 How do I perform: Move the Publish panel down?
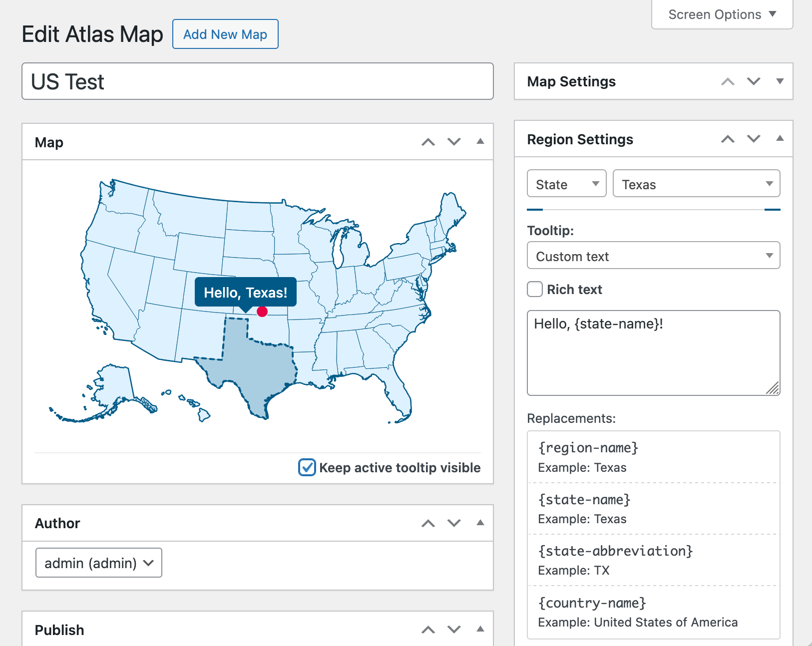click(x=454, y=630)
